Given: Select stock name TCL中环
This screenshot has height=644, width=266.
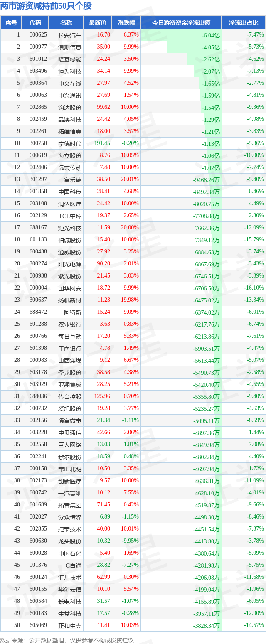Looking at the screenshot, I should [70, 216].
